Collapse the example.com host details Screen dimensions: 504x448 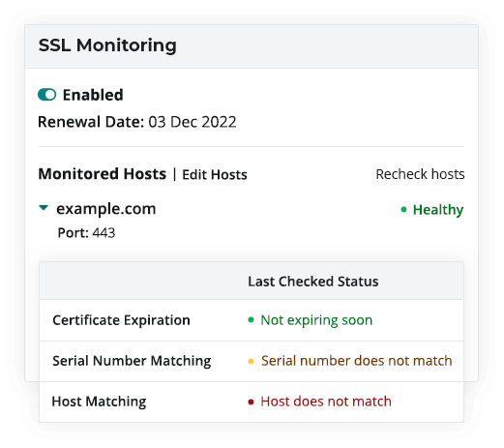[44, 208]
